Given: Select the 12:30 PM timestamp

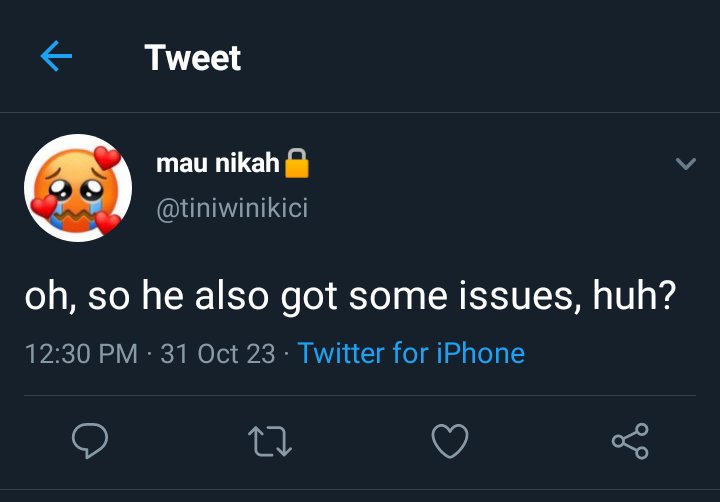Looking at the screenshot, I should tap(81, 354).
